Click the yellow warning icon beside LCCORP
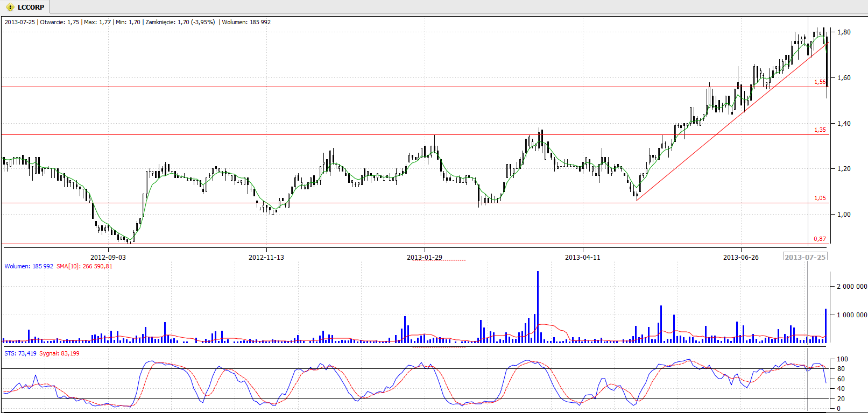 10,8
